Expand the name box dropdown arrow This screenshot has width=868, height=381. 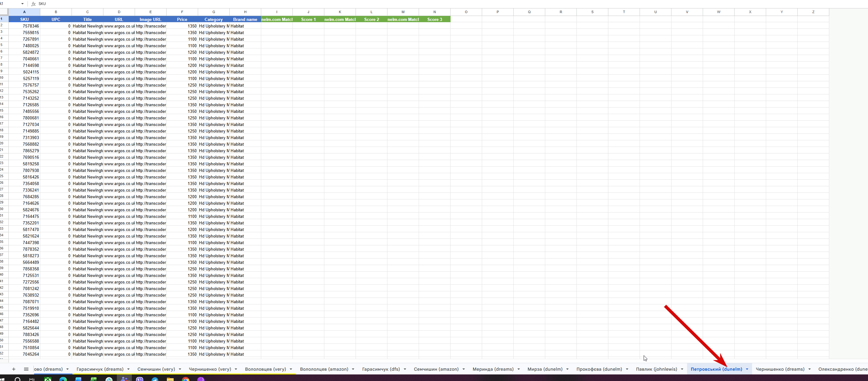pyautogui.click(x=22, y=4)
